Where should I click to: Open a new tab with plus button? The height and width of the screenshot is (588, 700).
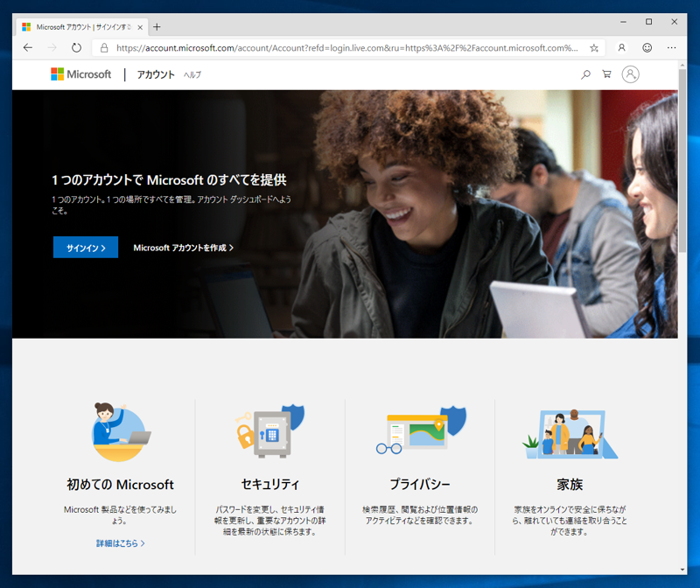click(157, 27)
